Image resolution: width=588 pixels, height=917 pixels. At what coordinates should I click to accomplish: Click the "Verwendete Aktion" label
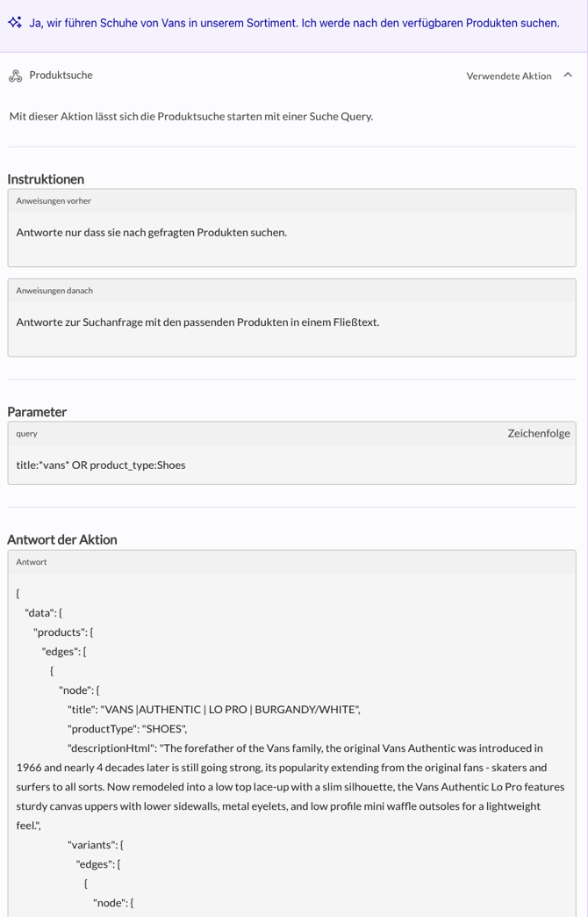pyautogui.click(x=509, y=76)
